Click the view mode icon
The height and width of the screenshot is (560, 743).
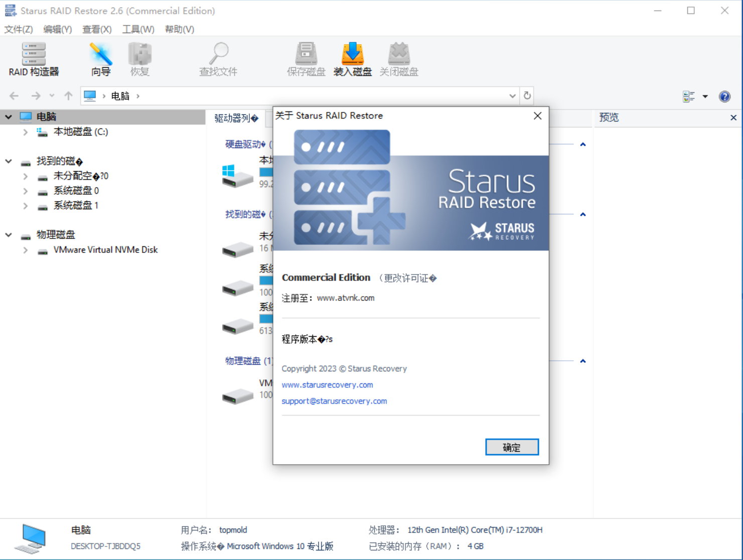coord(689,96)
